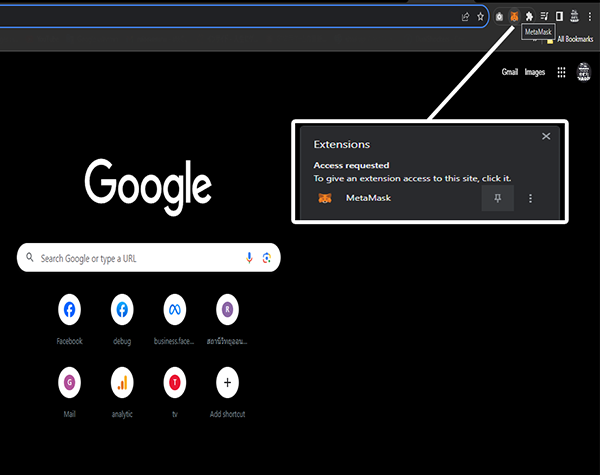Click the MetaMask fox icon in toolbar

click(x=514, y=16)
